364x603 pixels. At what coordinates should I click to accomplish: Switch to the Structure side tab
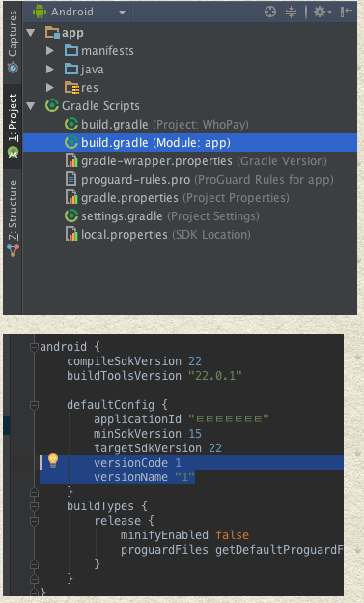13,217
